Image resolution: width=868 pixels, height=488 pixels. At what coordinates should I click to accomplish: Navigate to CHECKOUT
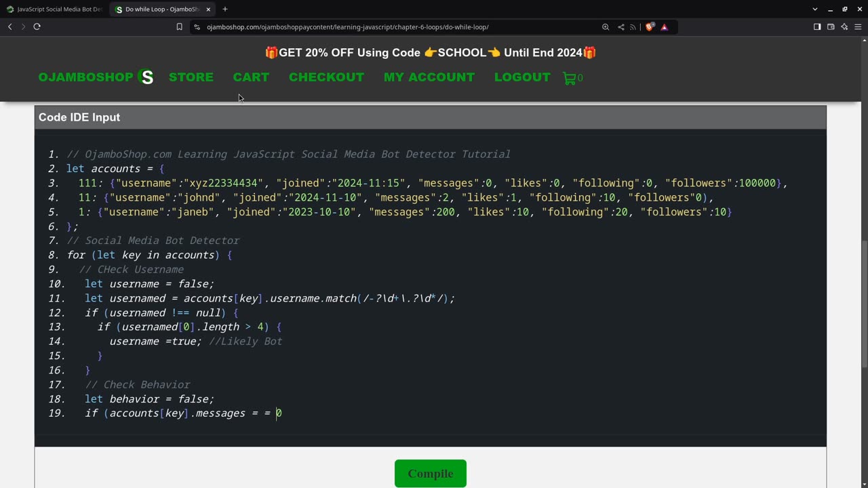tap(326, 77)
